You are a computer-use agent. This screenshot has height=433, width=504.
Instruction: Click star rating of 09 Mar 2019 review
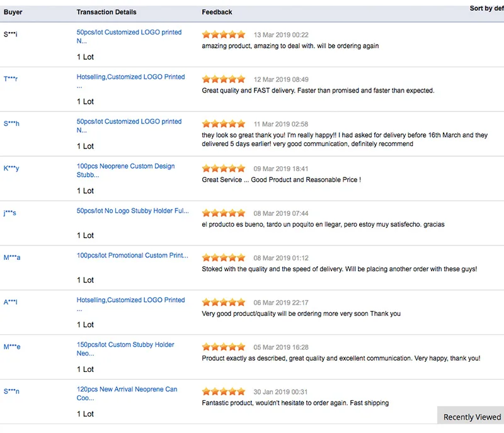click(x=224, y=169)
